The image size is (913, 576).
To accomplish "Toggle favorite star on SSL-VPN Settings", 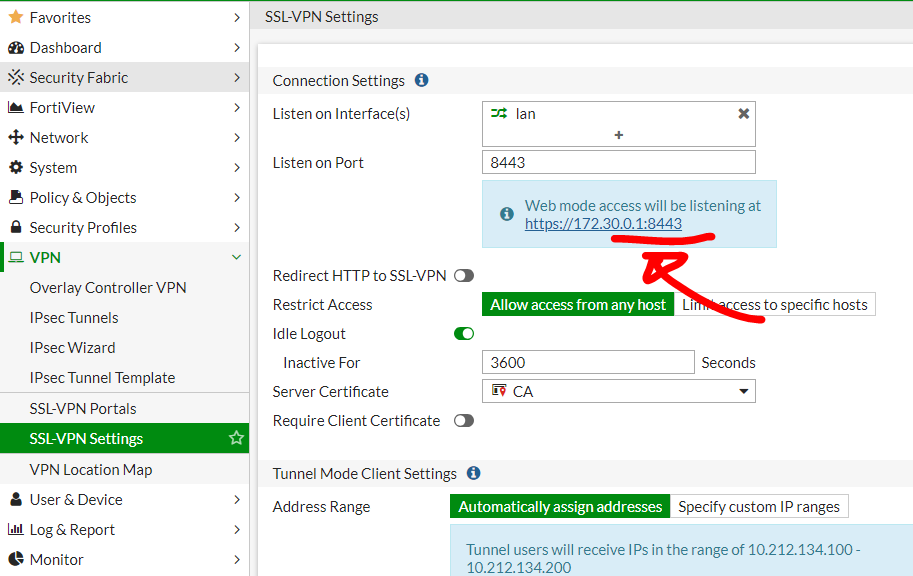I will tap(236, 438).
